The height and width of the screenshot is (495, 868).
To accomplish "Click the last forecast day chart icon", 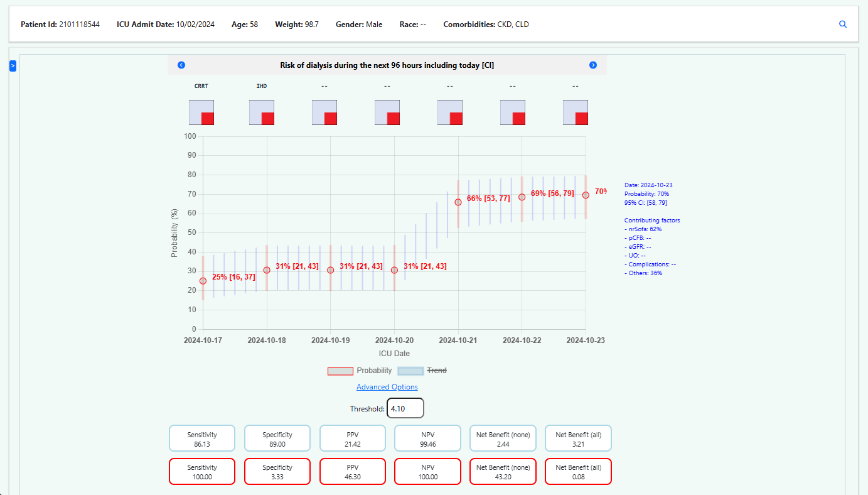I will (x=575, y=112).
